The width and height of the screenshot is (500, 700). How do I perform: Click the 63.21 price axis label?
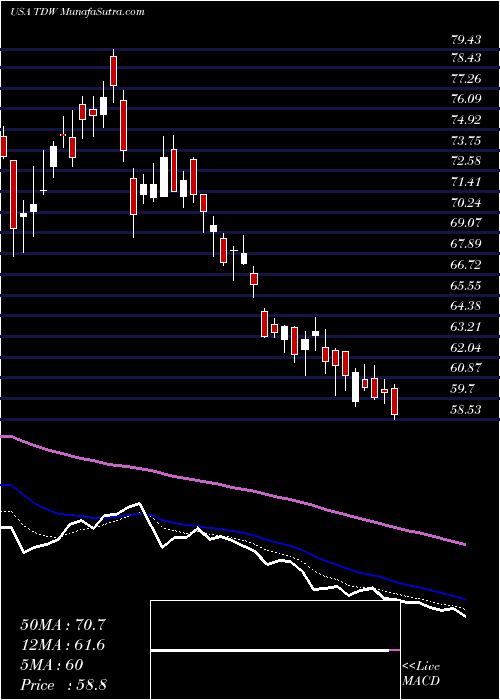[x=466, y=327]
